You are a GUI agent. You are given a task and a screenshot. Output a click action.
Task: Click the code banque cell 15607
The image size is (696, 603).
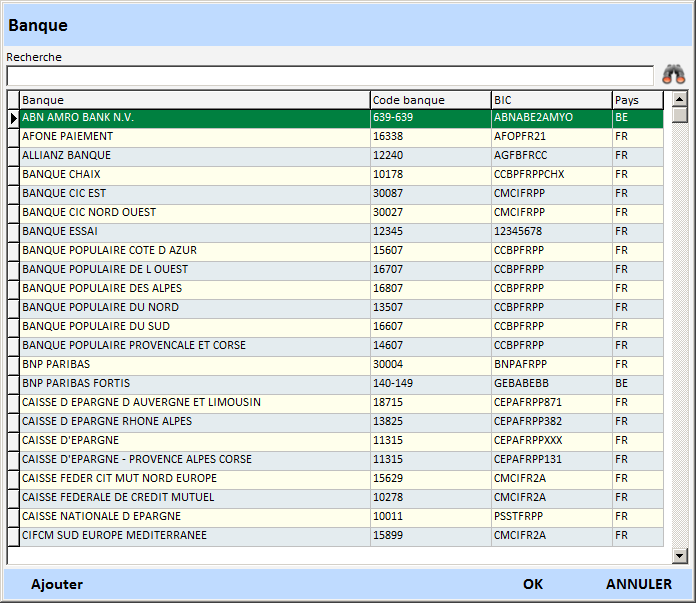tap(431, 250)
